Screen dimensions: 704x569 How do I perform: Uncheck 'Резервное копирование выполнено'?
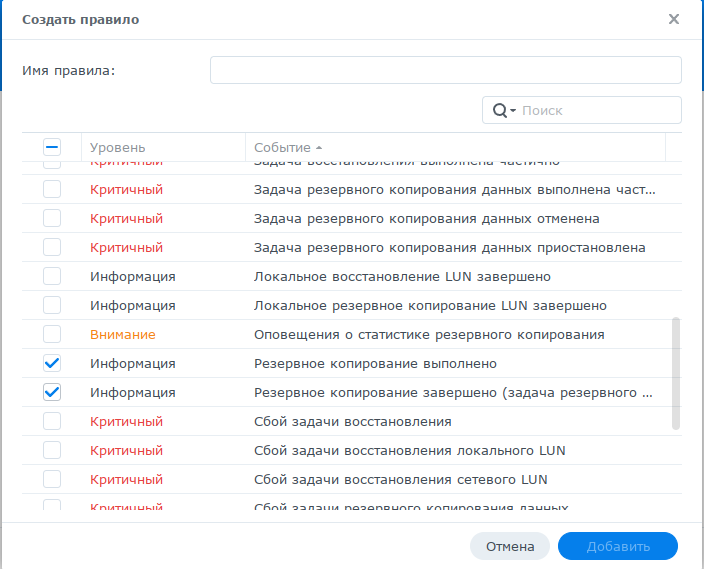click(x=52, y=363)
